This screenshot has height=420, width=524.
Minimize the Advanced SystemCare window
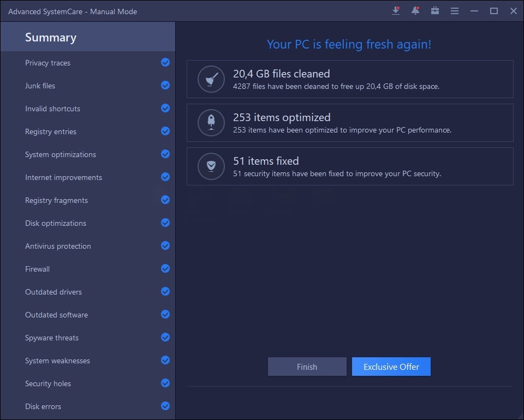tap(474, 11)
